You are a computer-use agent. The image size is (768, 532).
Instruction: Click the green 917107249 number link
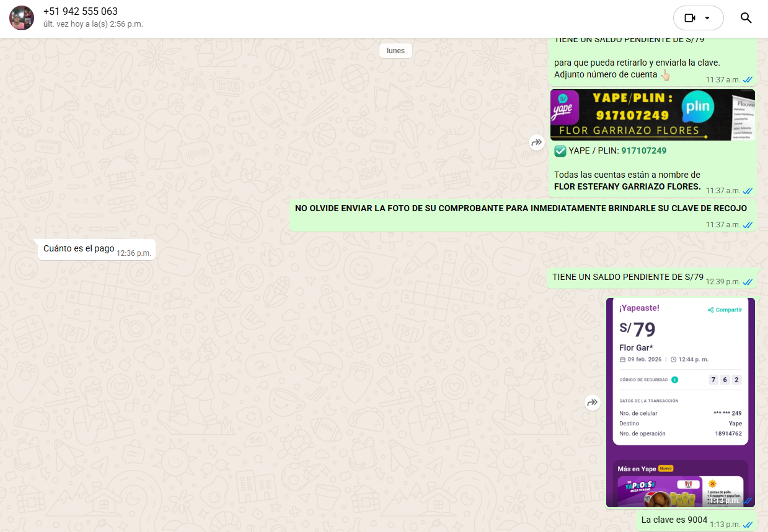coord(643,150)
